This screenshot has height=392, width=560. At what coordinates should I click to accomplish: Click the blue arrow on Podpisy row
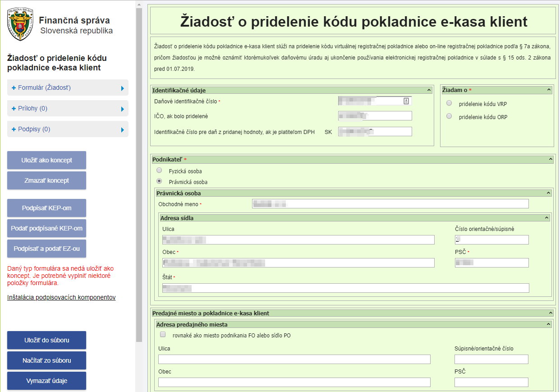pyautogui.click(x=122, y=130)
